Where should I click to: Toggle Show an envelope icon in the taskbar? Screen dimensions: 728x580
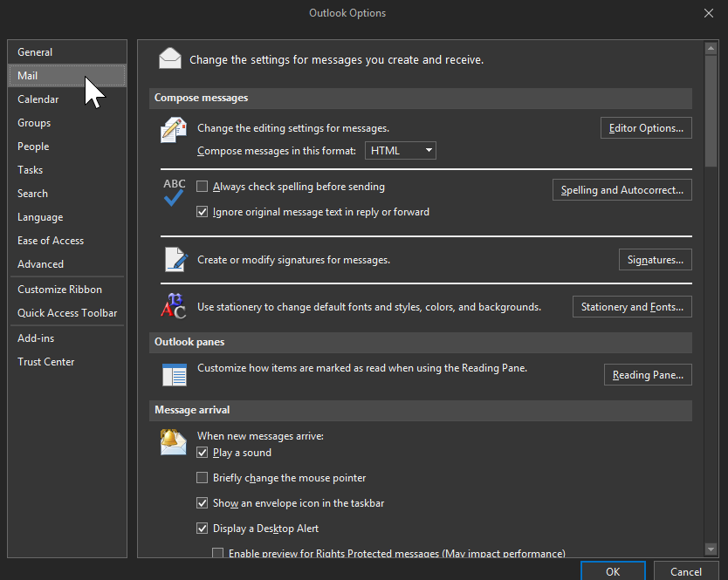click(x=202, y=503)
